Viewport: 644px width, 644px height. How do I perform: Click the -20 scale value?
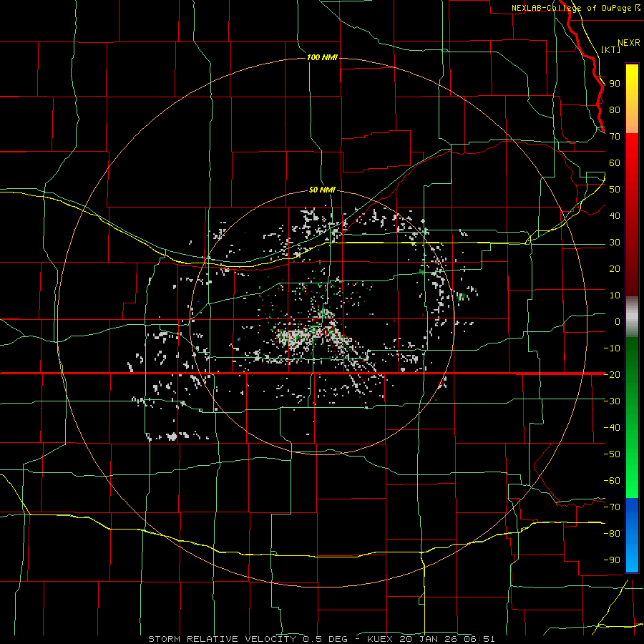coord(612,375)
